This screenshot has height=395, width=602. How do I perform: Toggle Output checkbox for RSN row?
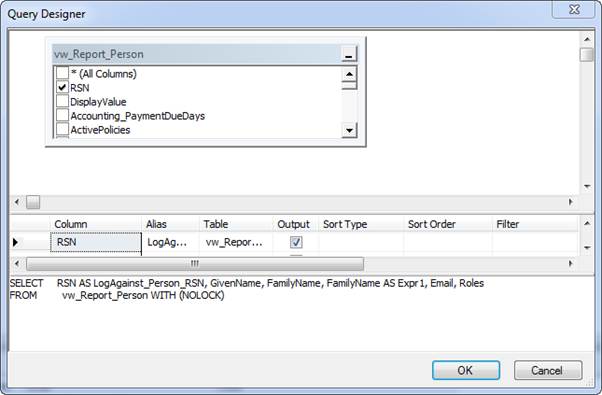[296, 242]
